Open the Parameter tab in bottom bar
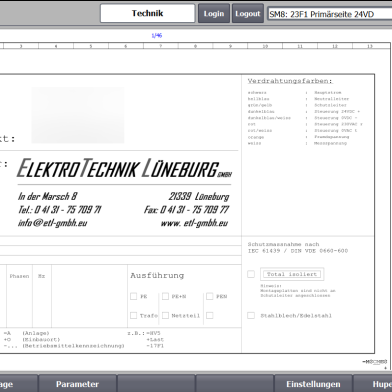This screenshot has height=392, width=392. (x=77, y=384)
